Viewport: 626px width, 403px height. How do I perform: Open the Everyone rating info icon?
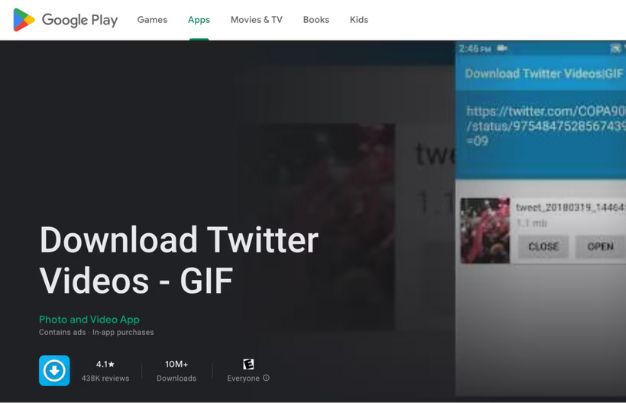(266, 378)
